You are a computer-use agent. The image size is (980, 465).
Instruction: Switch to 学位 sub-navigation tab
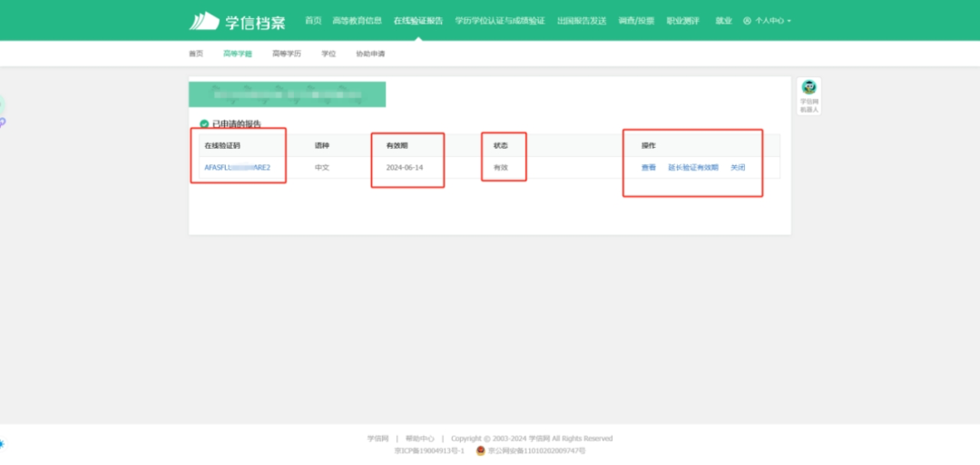[x=328, y=54]
